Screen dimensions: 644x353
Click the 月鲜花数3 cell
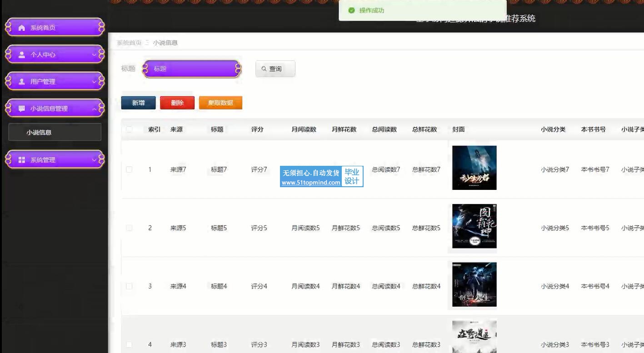(346, 344)
